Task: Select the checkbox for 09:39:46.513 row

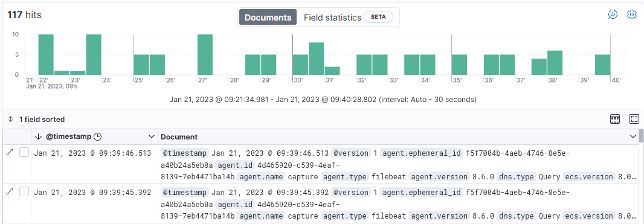Action: click(x=24, y=153)
